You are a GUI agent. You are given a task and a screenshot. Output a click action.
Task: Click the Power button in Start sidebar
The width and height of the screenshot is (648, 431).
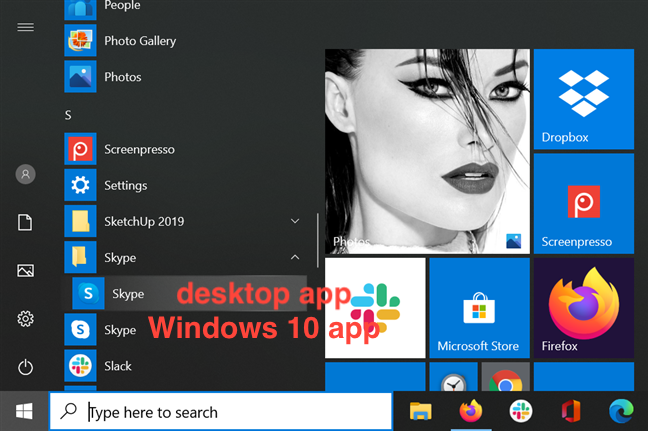pos(26,367)
